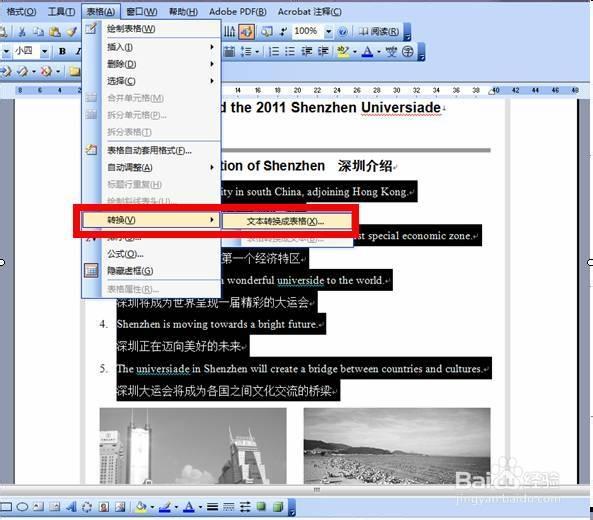Click the Insert Diagram icon
593x520 pixels.
click(x=87, y=507)
